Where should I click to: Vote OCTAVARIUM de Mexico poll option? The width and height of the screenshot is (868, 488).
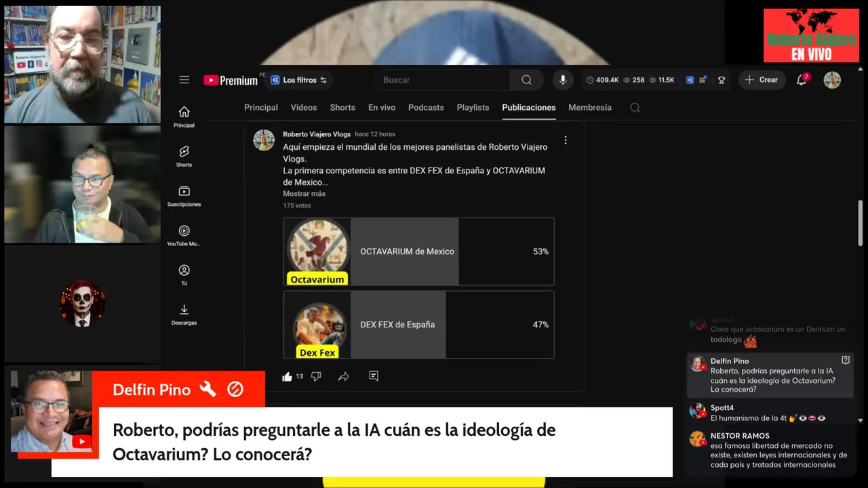(418, 251)
